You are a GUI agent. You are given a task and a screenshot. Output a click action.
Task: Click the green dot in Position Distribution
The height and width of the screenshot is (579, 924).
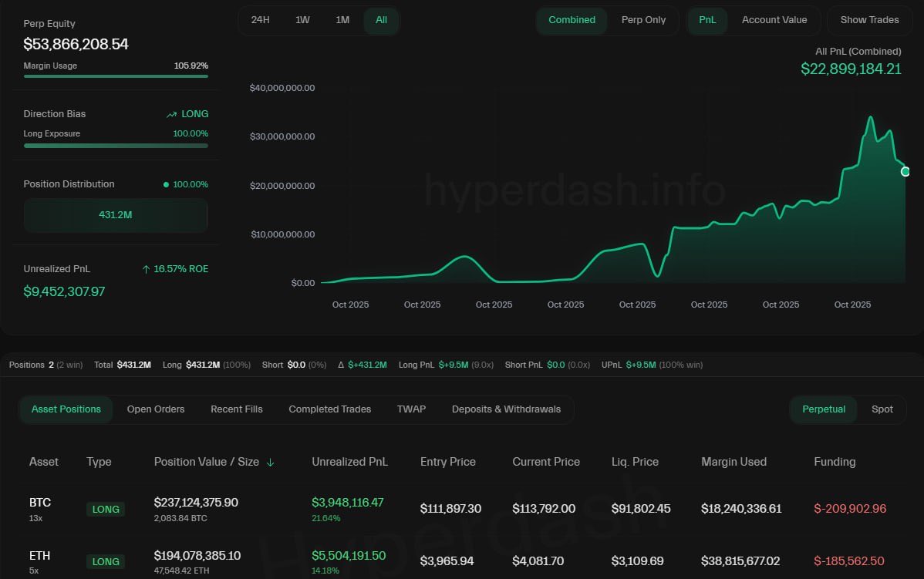tap(166, 185)
